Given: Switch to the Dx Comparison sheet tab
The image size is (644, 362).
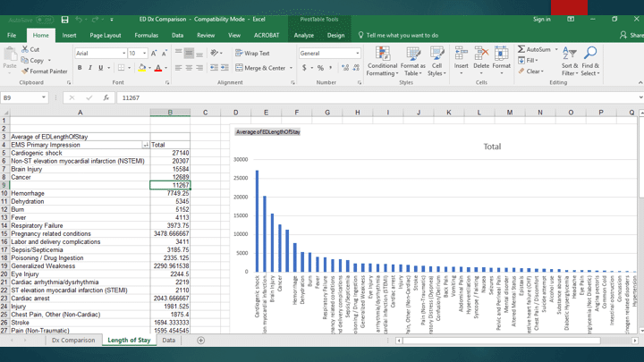Looking at the screenshot, I should click(x=73, y=341).
